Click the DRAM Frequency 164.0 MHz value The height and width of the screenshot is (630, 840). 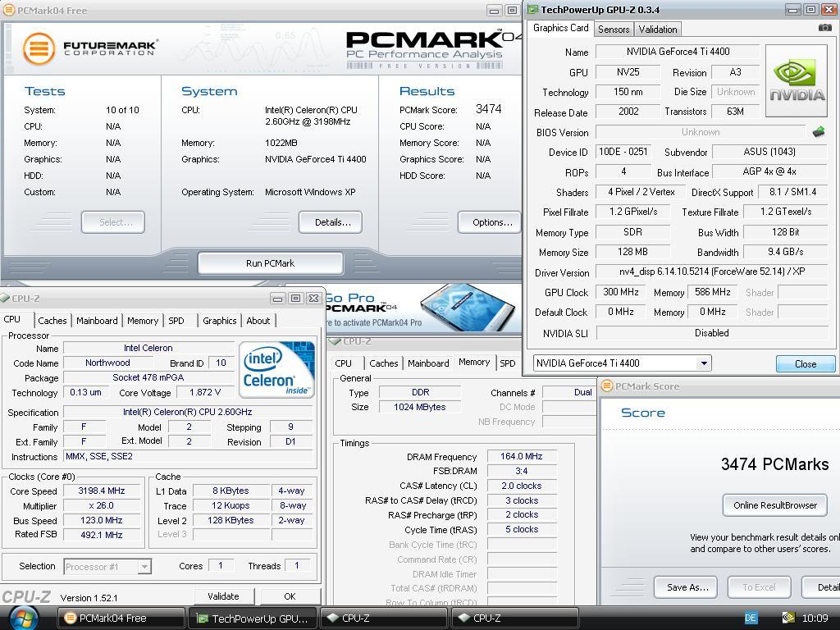pos(521,456)
